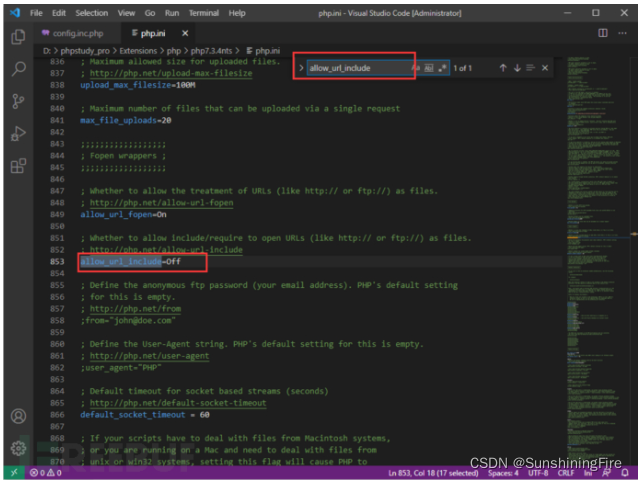This screenshot has height=481, width=638.
Task: Open the Accounts menu icon
Action: coord(18,416)
